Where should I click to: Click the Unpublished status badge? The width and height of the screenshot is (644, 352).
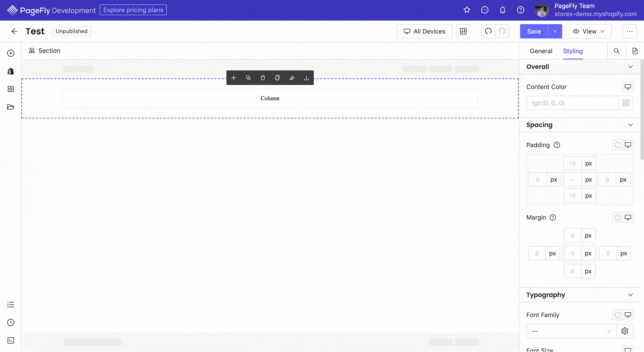pos(72,31)
